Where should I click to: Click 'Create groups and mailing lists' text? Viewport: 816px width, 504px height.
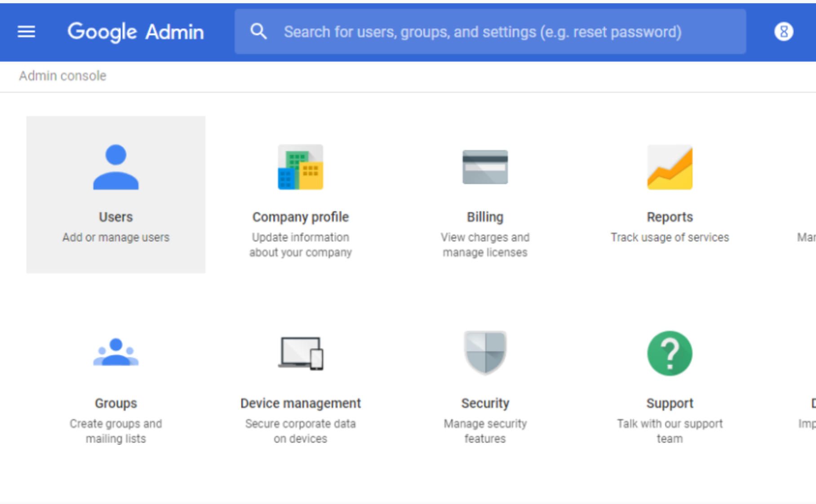tap(116, 431)
